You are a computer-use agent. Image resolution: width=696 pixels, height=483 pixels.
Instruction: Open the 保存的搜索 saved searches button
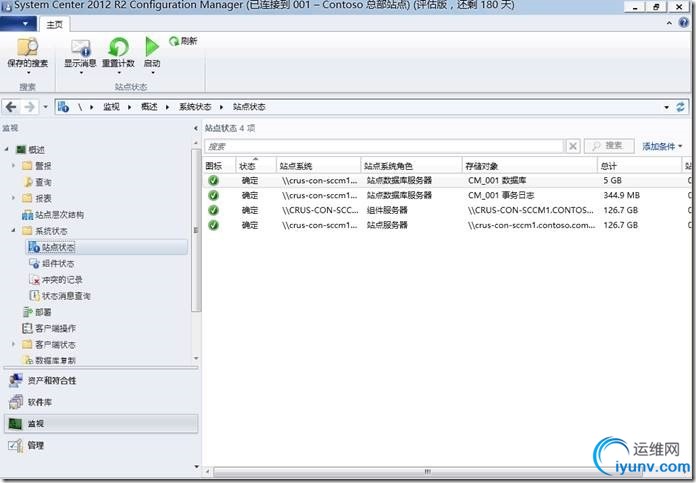[x=28, y=55]
